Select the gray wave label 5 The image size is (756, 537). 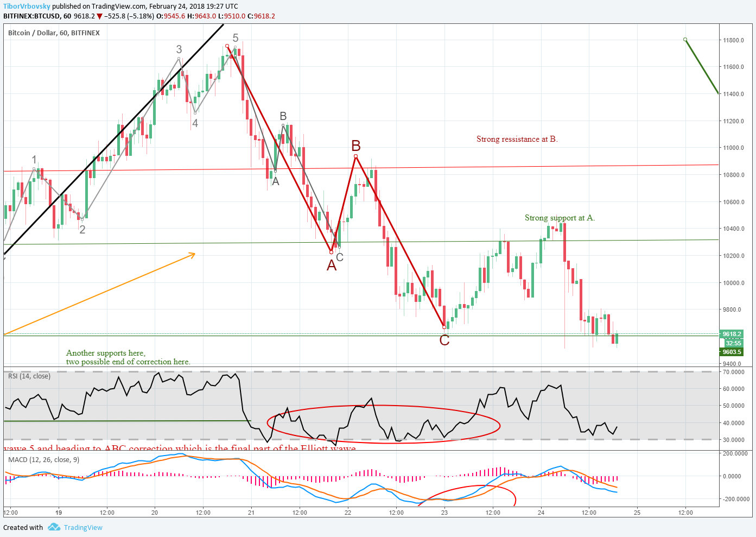236,37
